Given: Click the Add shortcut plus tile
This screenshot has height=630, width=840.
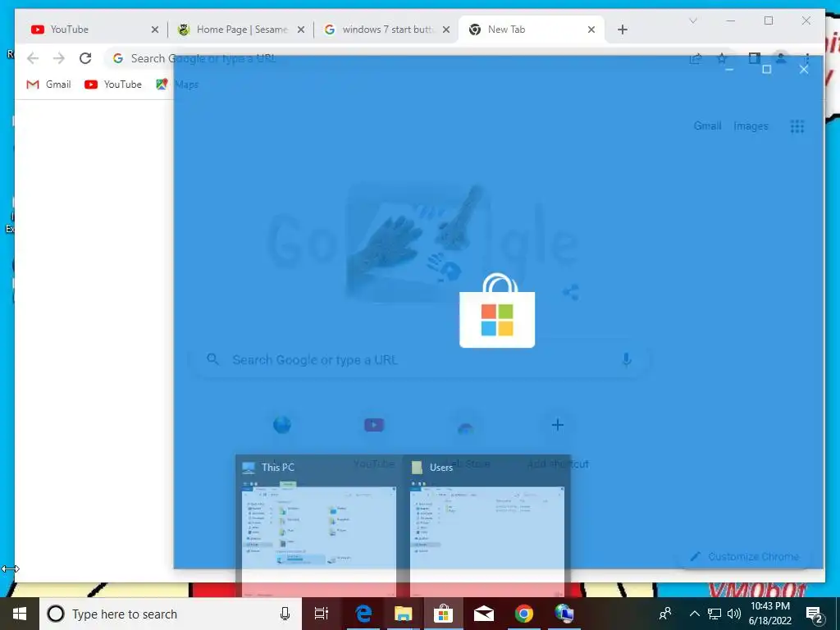Looking at the screenshot, I should pyautogui.click(x=558, y=438).
